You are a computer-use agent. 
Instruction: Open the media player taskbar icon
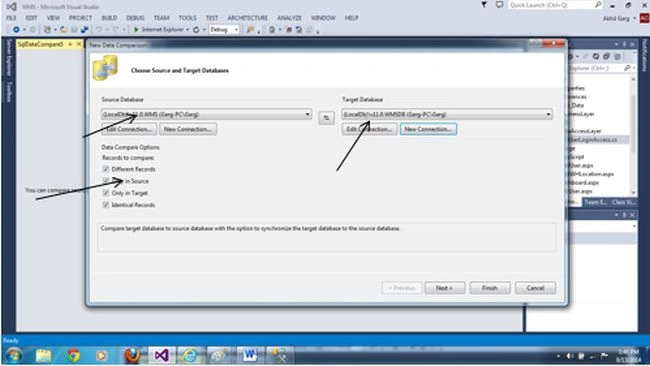coord(101,356)
